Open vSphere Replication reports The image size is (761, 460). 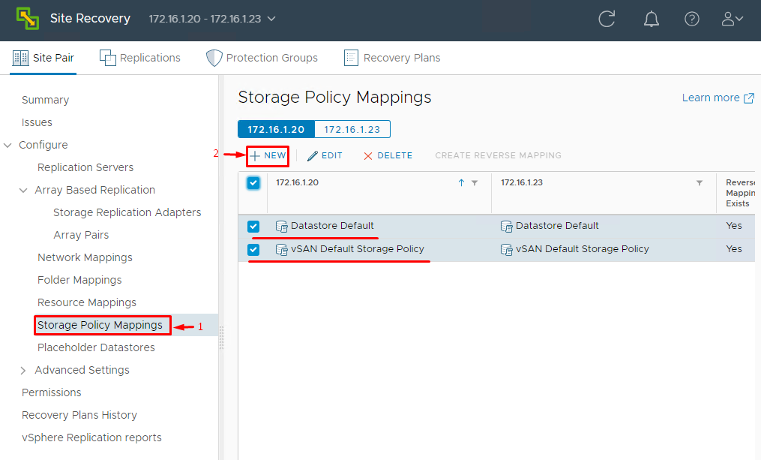click(91, 438)
